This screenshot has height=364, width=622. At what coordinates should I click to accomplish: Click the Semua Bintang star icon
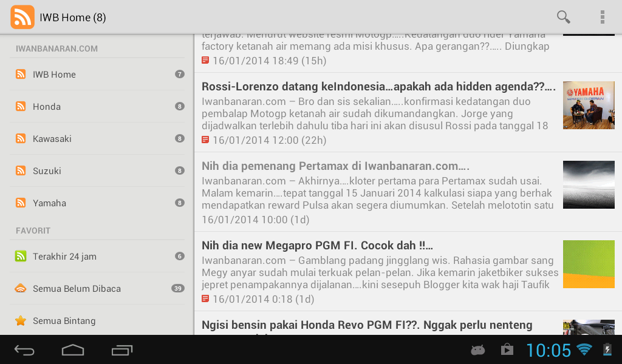[x=21, y=320]
